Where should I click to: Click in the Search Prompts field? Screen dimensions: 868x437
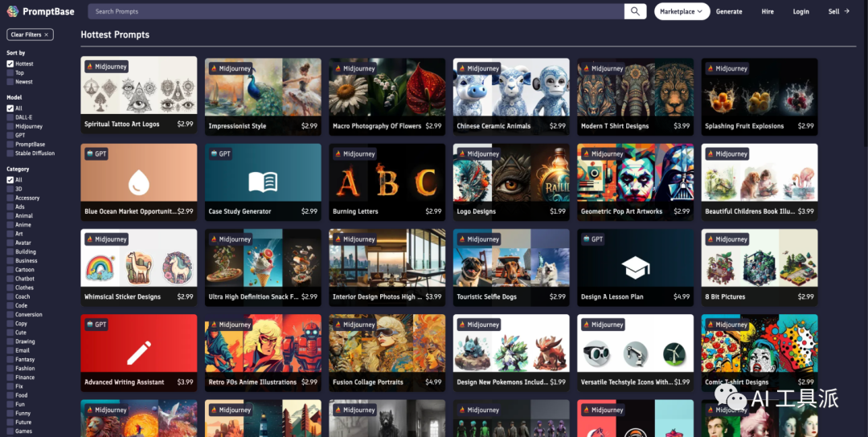coord(356,11)
